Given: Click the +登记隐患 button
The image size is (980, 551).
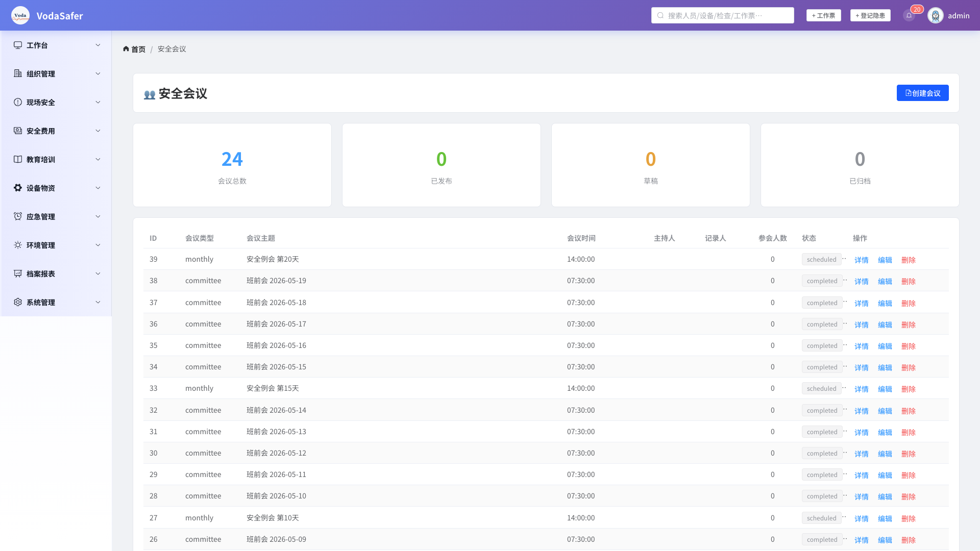Looking at the screenshot, I should tap(870, 15).
